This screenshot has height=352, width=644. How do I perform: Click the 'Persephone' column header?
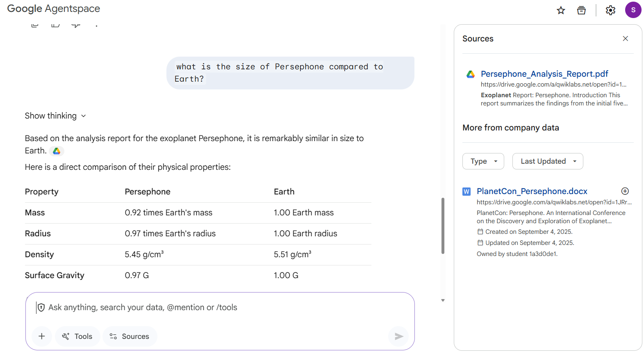click(x=148, y=192)
